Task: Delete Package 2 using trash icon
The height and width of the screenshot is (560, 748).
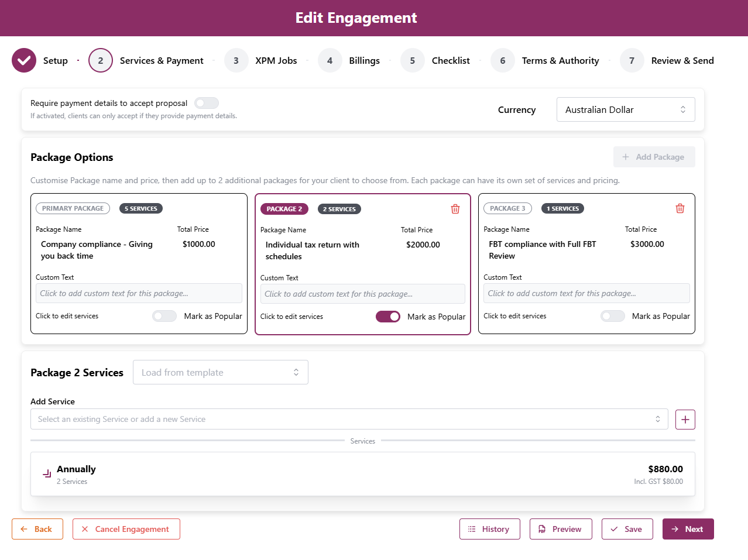Action: [x=455, y=209]
